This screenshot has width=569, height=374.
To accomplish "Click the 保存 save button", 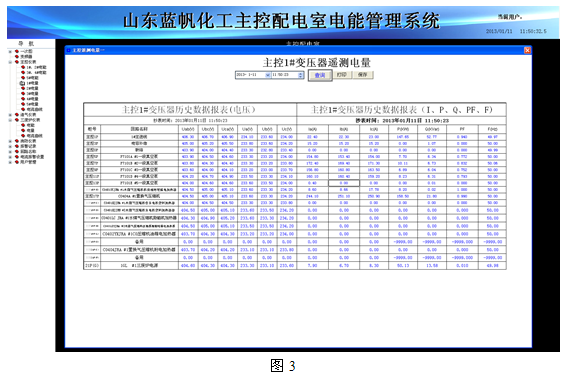I will click(x=363, y=75).
